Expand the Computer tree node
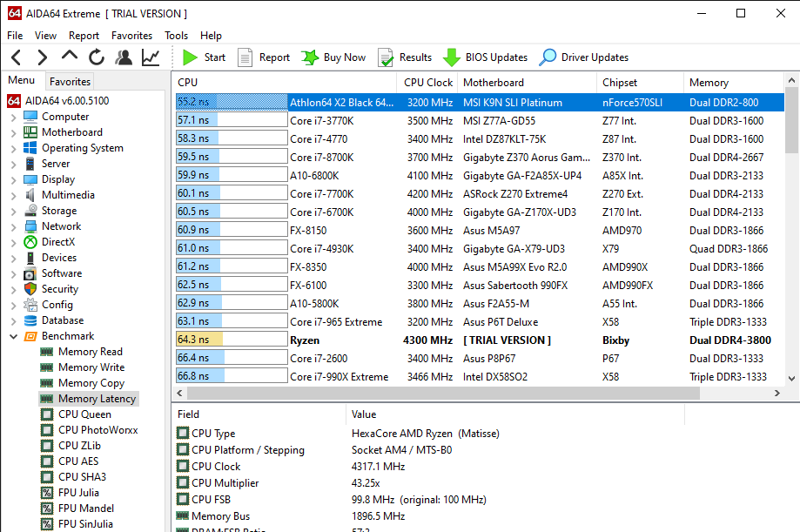Viewport: 800px width, 532px height. (14, 117)
